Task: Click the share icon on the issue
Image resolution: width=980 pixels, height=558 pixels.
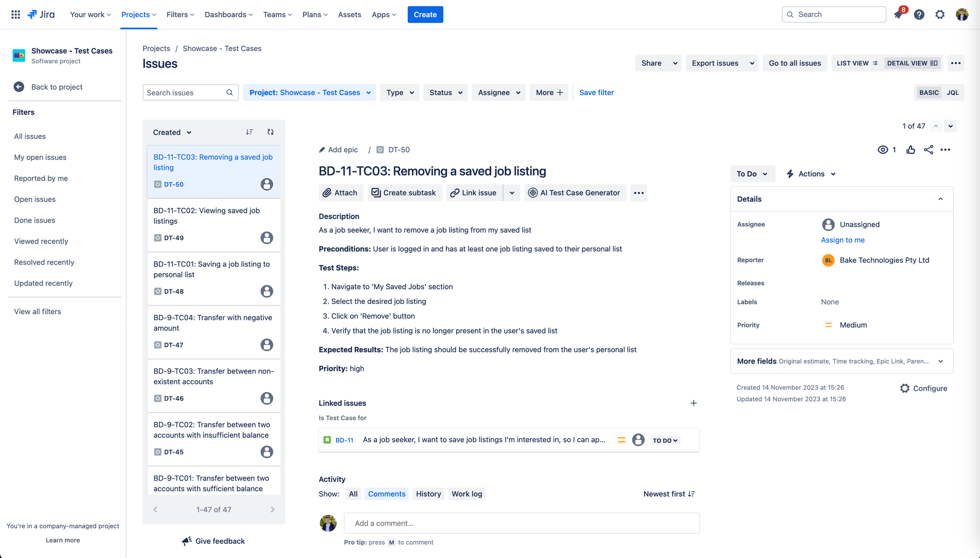Action: tap(928, 150)
